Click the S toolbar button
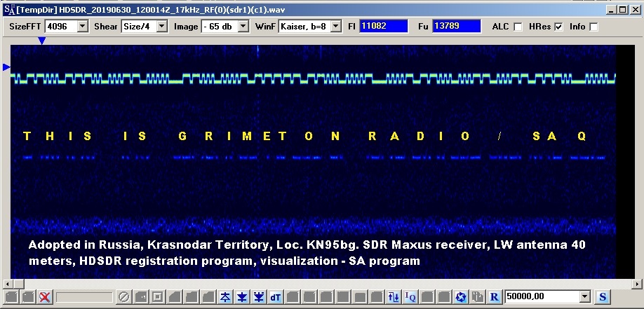 click(x=603, y=296)
